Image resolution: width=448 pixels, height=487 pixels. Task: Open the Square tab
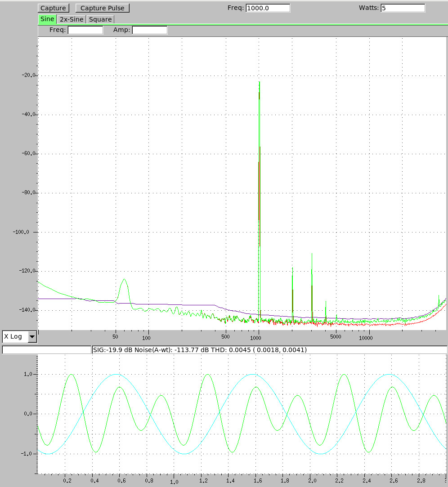point(100,19)
